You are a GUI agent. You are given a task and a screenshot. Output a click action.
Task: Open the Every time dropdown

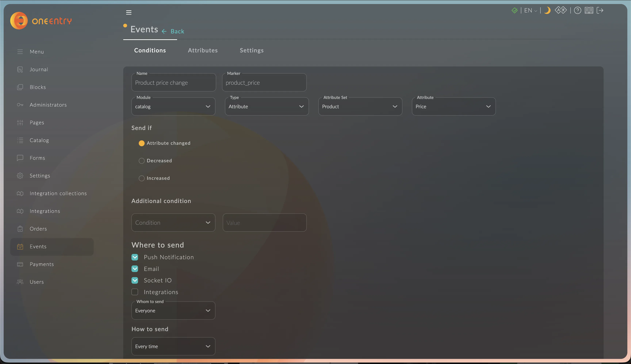(x=173, y=346)
